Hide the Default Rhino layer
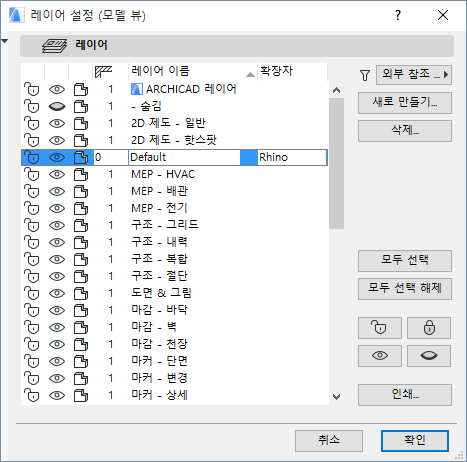This screenshot has width=467, height=462. (57, 157)
